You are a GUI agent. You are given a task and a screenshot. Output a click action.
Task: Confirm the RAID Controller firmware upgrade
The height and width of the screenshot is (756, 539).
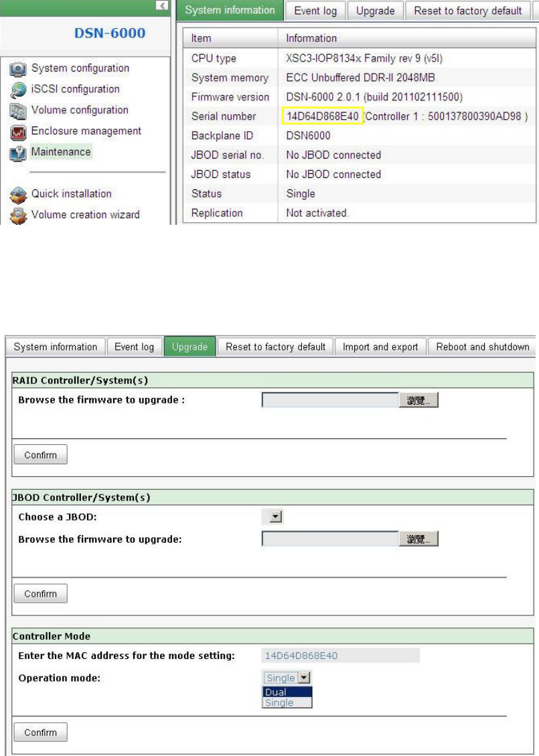[41, 455]
